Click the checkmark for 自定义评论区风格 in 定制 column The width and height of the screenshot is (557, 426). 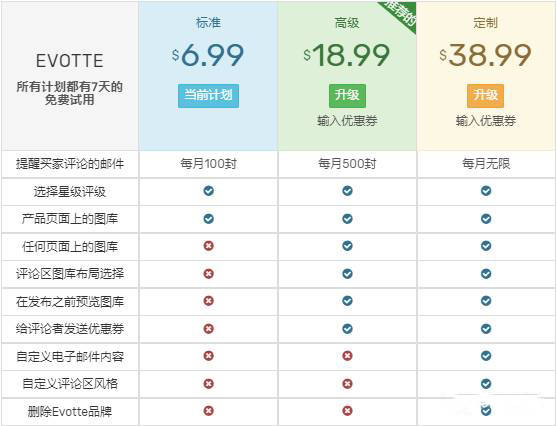(x=486, y=384)
